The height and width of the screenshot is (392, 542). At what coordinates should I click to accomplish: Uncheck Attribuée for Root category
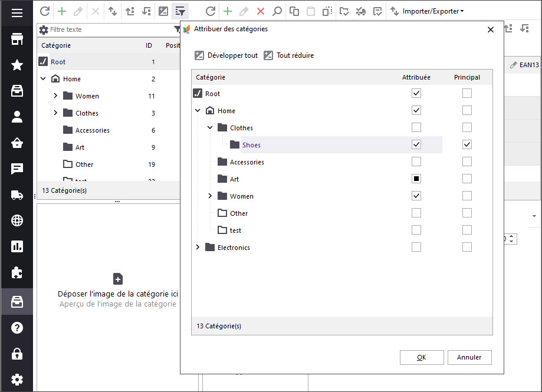[x=416, y=93]
